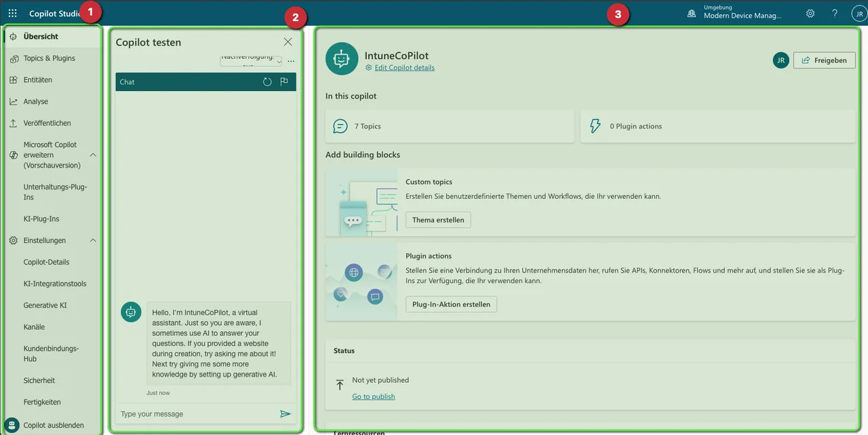
Task: Open the Nachverfolgung dropdown
Action: [x=251, y=61]
